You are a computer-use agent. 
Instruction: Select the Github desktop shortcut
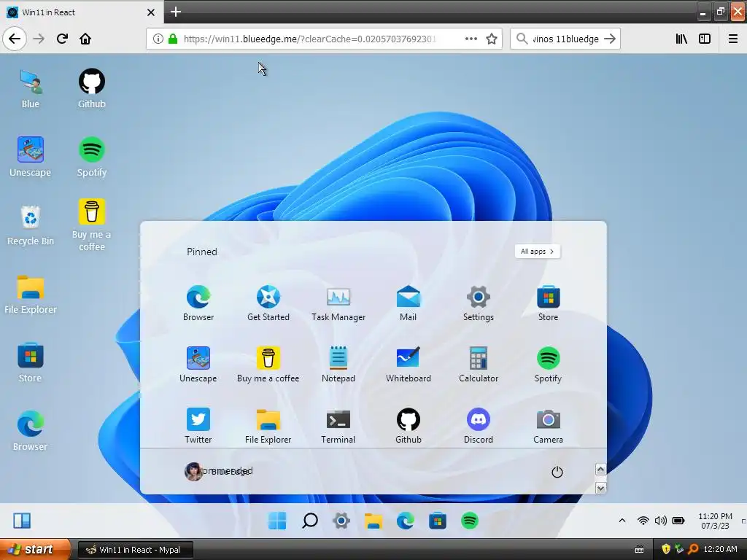[x=91, y=88]
